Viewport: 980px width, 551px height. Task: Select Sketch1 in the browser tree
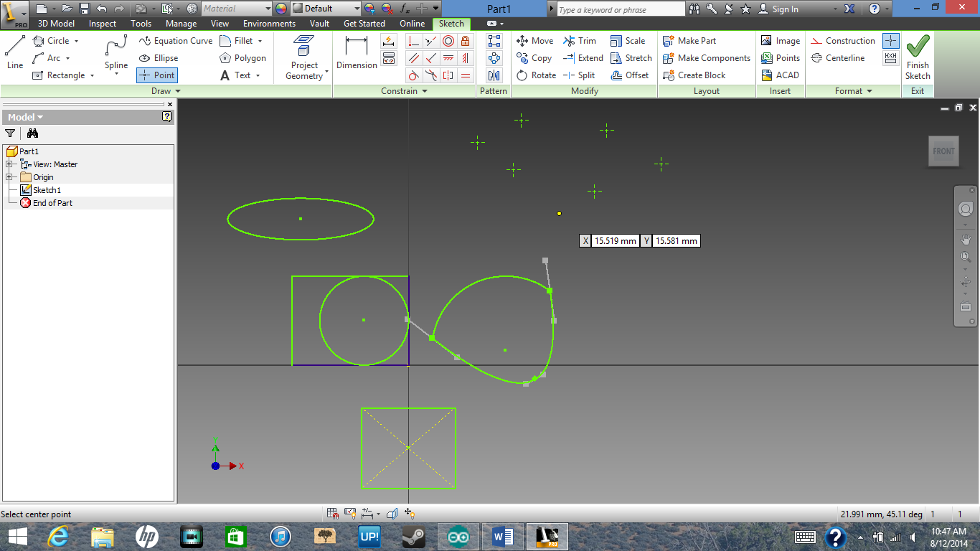pyautogui.click(x=47, y=190)
